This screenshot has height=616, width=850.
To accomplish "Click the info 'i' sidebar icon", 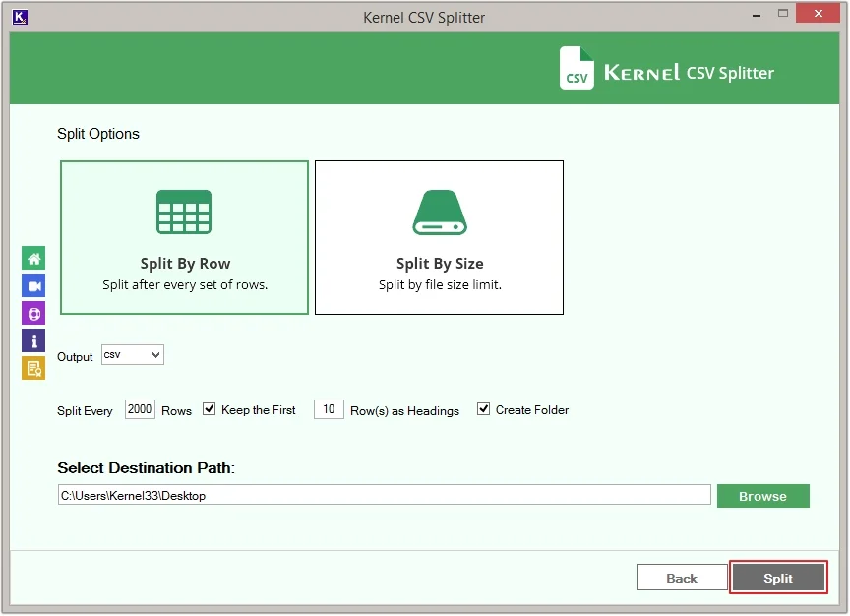I will point(33,341).
